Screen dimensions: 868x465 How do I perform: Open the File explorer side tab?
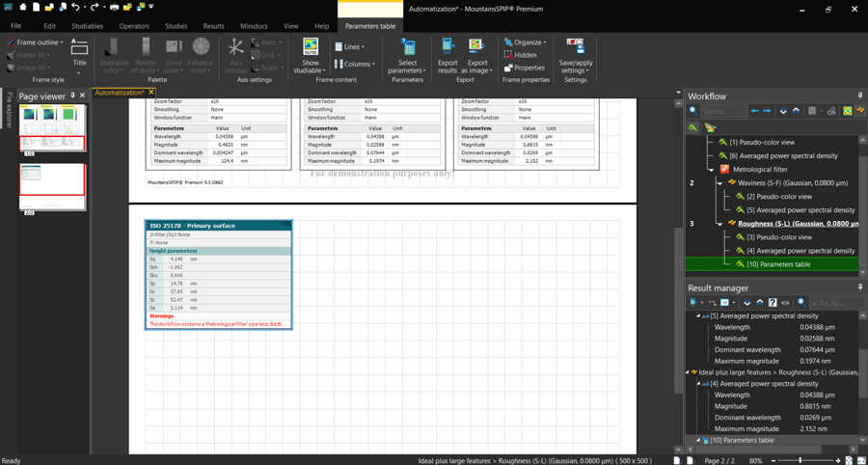[9, 108]
